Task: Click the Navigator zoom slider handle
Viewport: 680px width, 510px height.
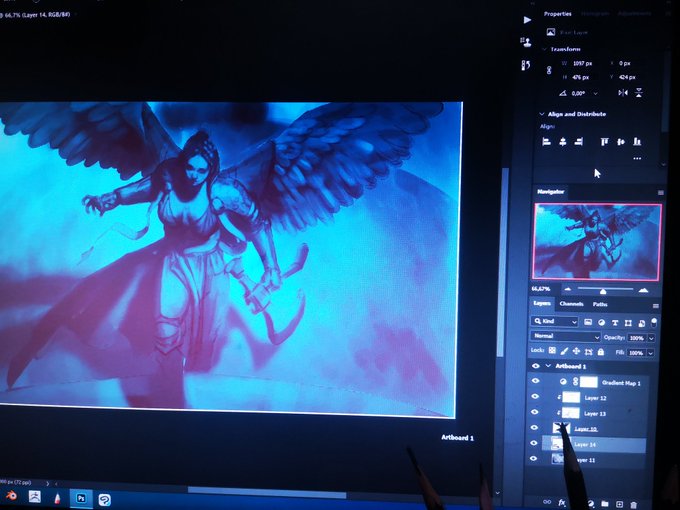Action: point(603,291)
